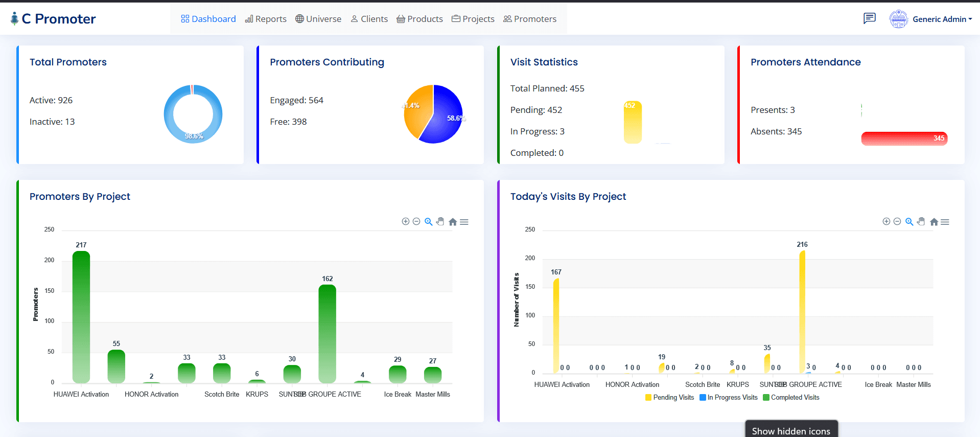Zoom in on Today's Visits chart
The image size is (980, 437).
click(x=886, y=221)
